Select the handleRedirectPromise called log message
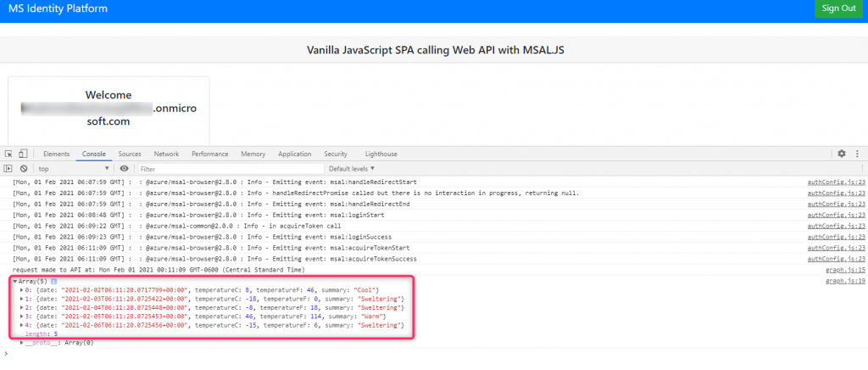This screenshot has height=370, width=868. 296,193
